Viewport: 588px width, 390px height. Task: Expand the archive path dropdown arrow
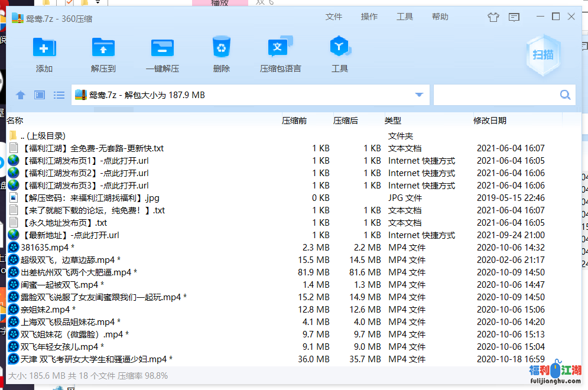coord(420,95)
